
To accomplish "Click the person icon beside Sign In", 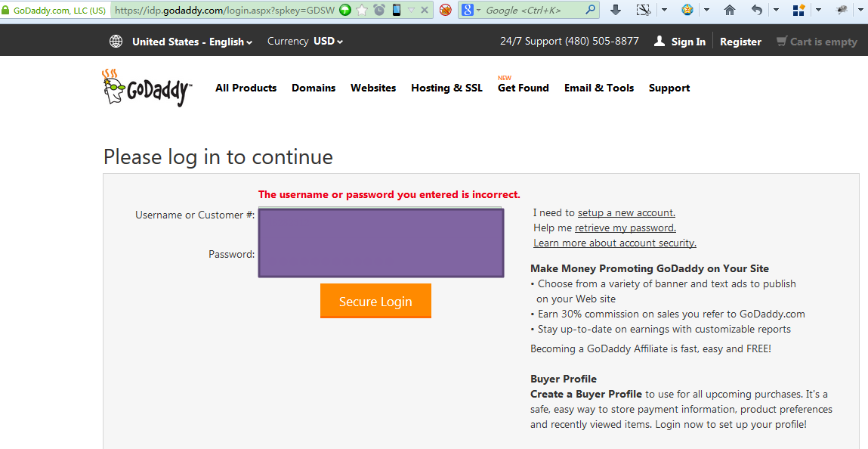I will (x=659, y=41).
